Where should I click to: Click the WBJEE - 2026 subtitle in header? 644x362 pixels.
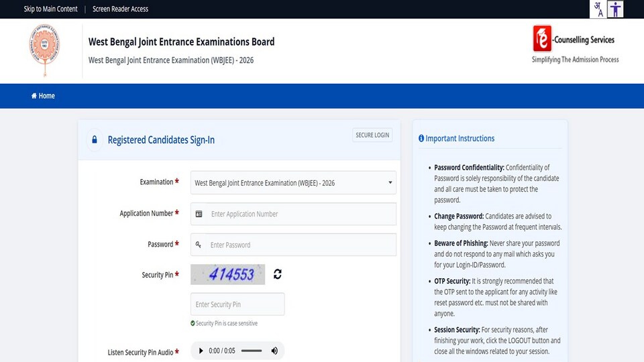(171, 60)
